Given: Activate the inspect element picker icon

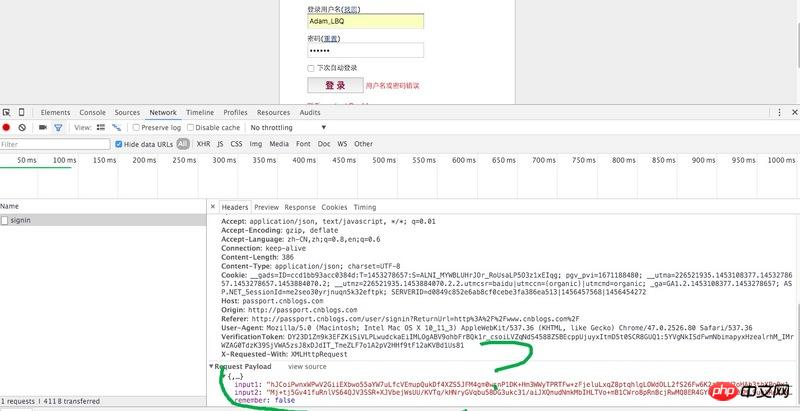Looking at the screenshot, I should [6, 112].
